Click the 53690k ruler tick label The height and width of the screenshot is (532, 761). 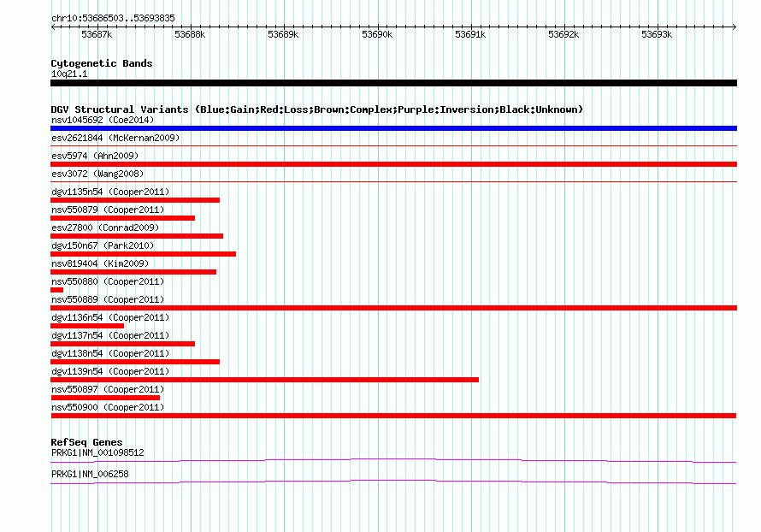click(x=377, y=34)
